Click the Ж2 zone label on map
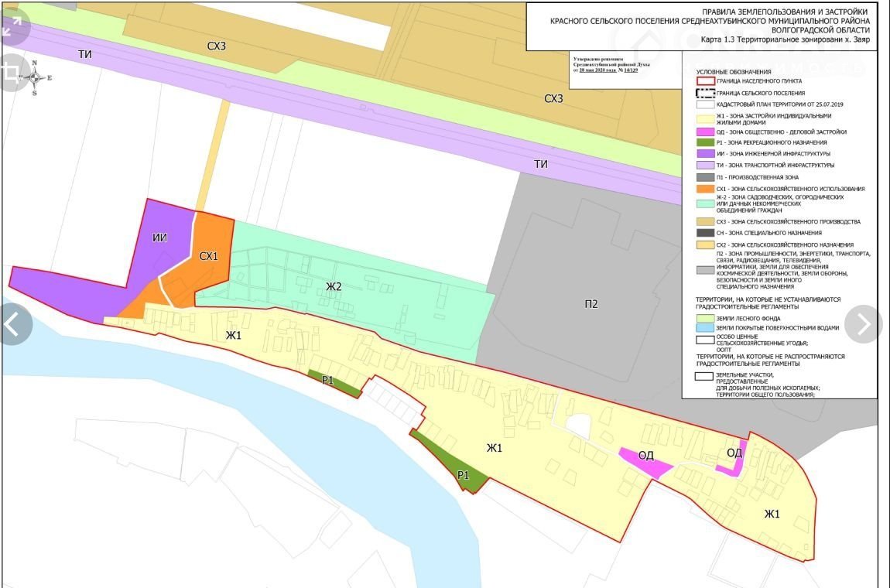890x588 pixels. (334, 288)
